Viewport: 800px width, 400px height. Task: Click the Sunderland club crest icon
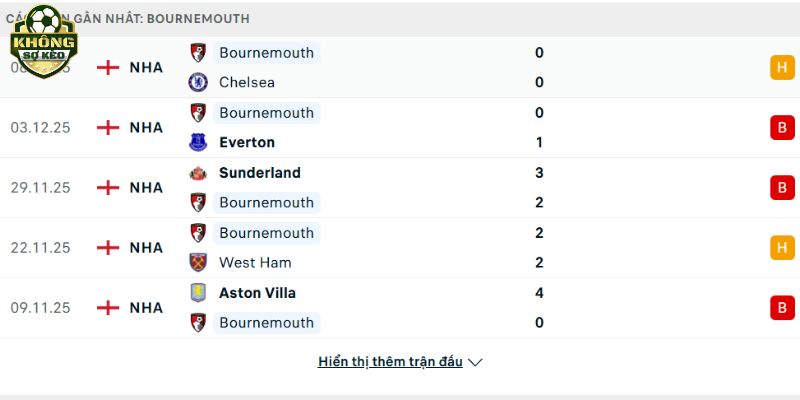pyautogui.click(x=198, y=173)
